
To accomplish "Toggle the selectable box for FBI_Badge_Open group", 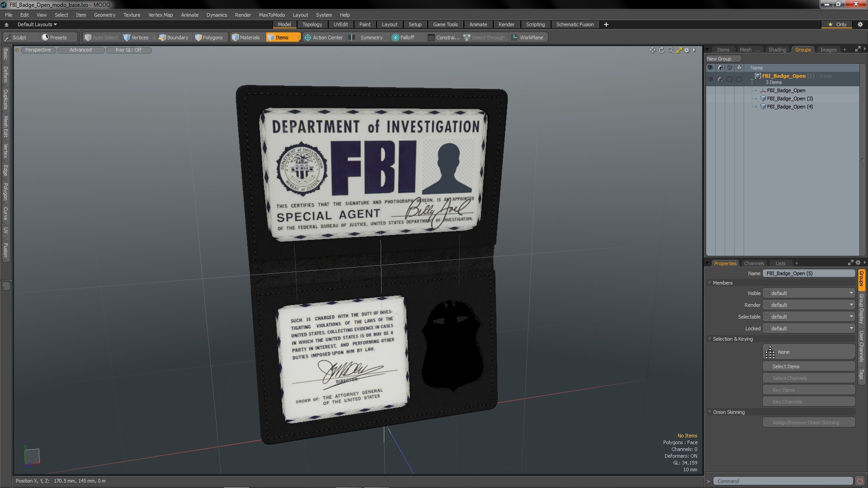I will pos(729,79).
